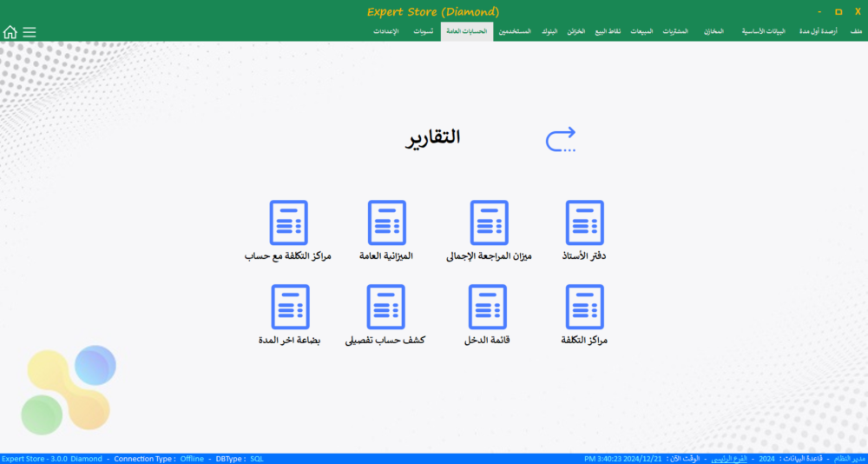Select the الحسابات العامة tab

click(x=466, y=32)
